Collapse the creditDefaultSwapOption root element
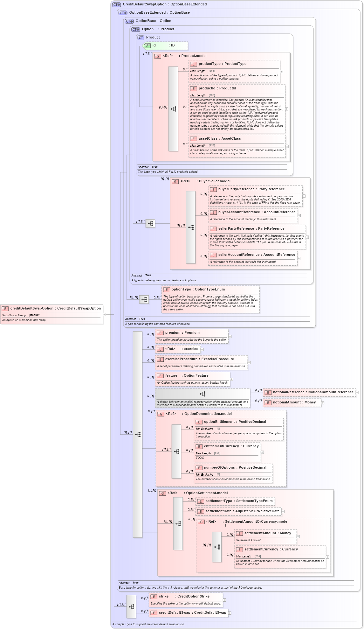 (104, 314)
